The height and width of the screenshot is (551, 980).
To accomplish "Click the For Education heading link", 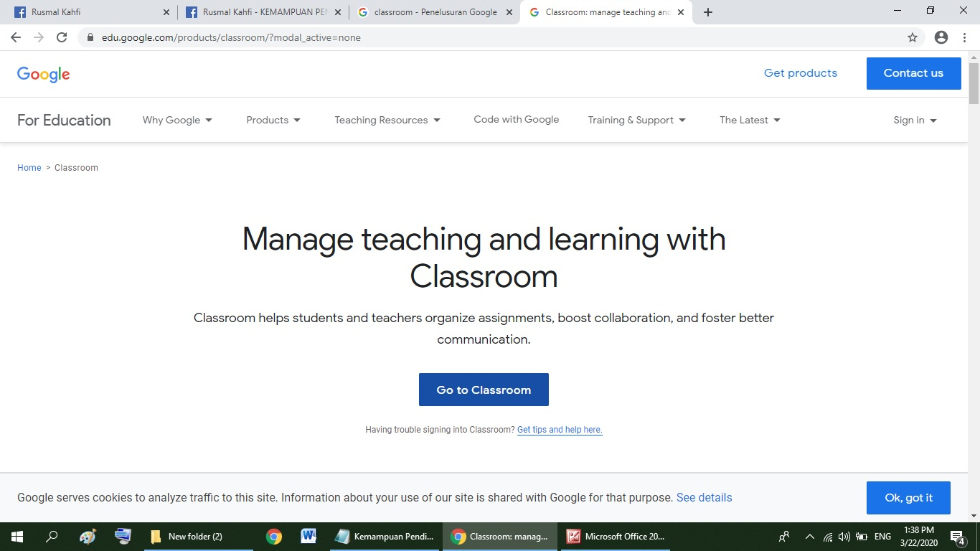I will pyautogui.click(x=64, y=120).
